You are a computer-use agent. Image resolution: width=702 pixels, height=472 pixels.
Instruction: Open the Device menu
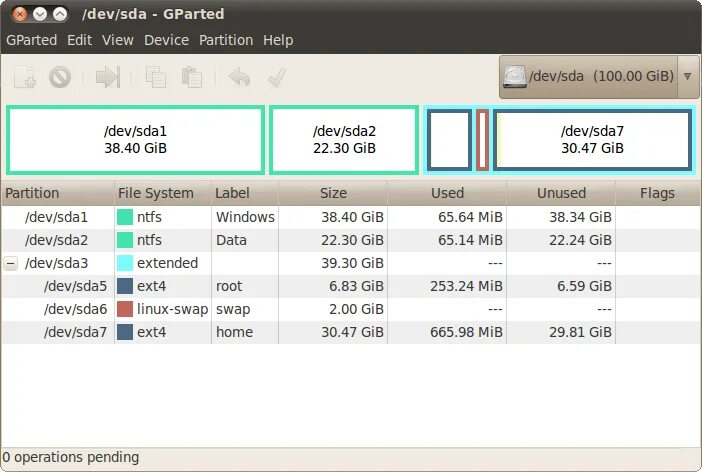pyautogui.click(x=166, y=40)
